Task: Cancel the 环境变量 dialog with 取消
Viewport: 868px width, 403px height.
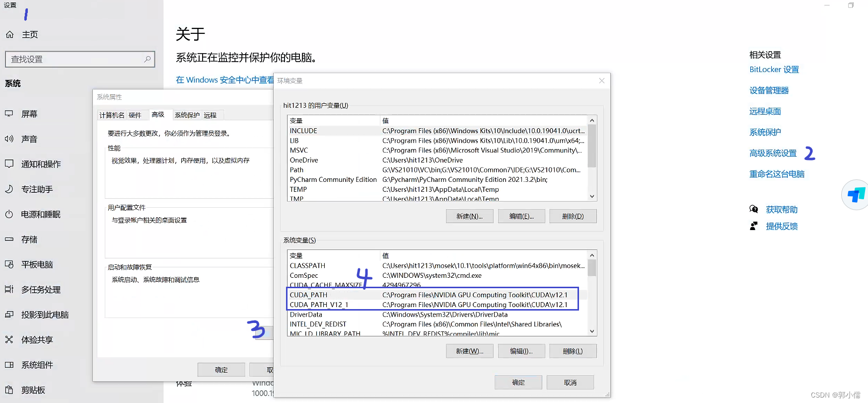Action: [570, 382]
